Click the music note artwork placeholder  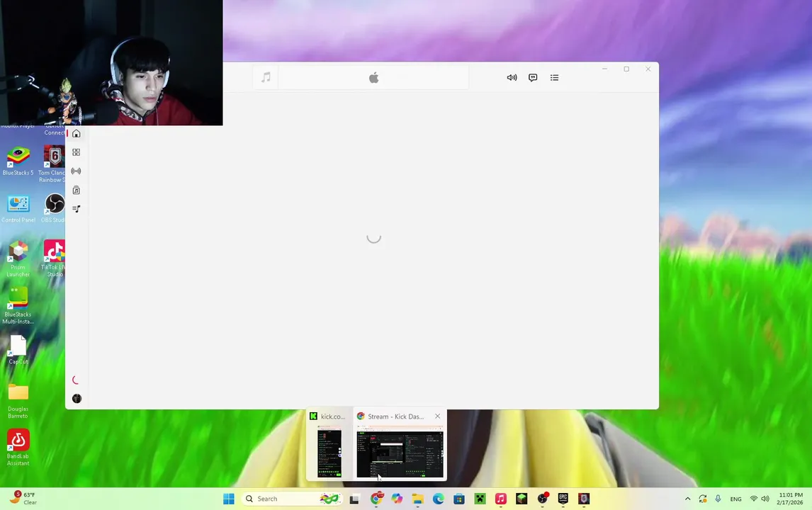[266, 78]
